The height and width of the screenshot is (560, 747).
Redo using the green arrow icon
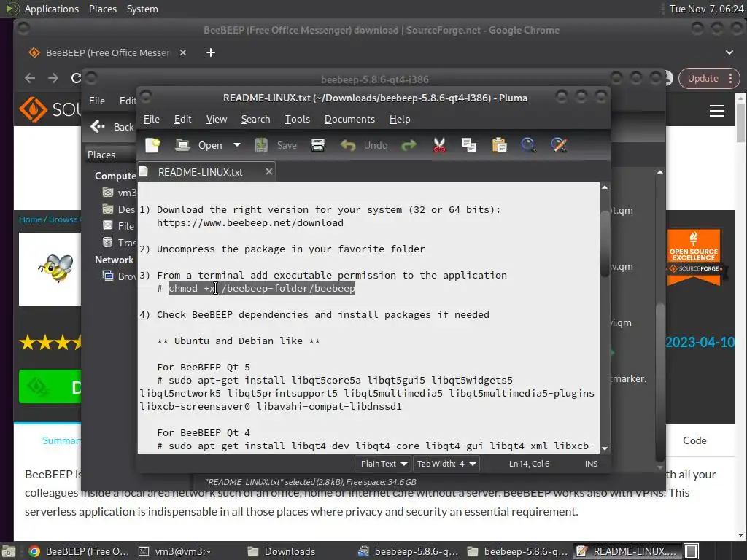pyautogui.click(x=409, y=145)
